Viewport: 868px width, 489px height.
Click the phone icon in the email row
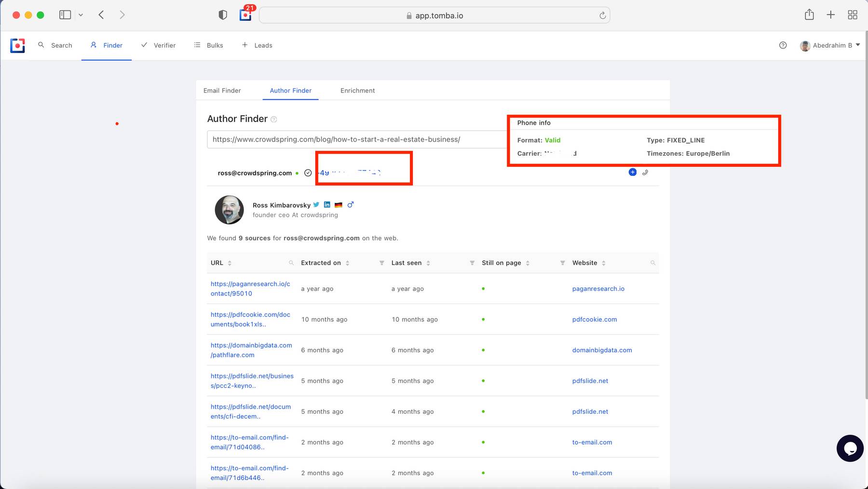[x=645, y=172]
